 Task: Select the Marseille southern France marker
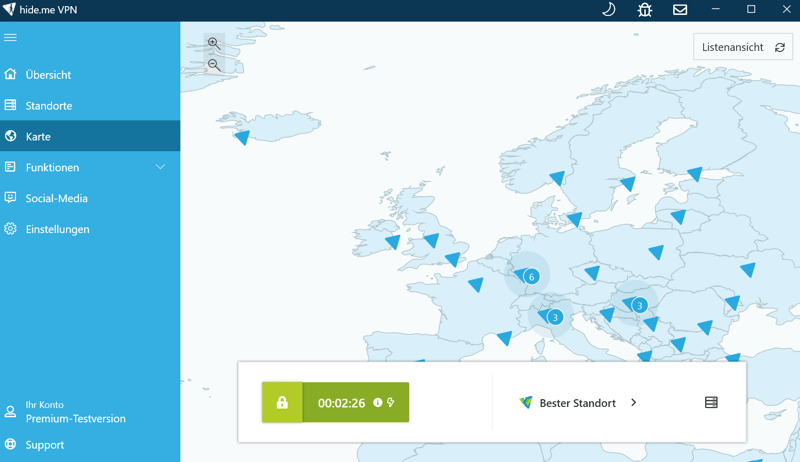505,338
